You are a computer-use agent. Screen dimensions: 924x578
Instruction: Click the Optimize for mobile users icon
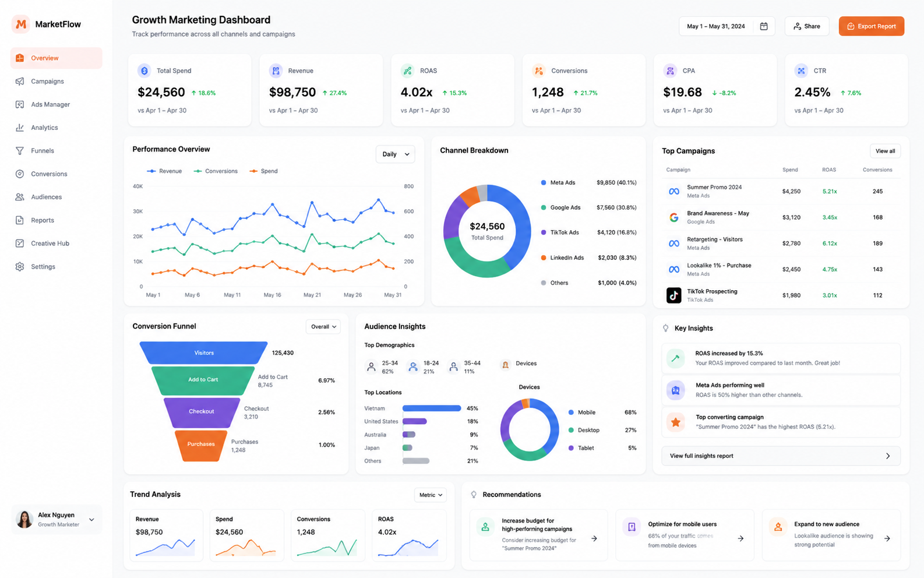point(632,527)
